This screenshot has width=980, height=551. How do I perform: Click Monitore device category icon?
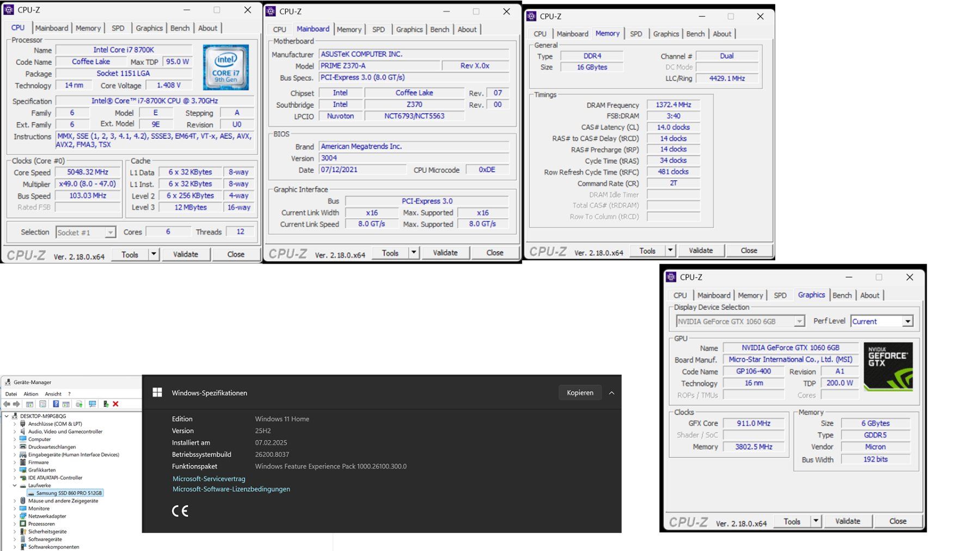tap(23, 509)
